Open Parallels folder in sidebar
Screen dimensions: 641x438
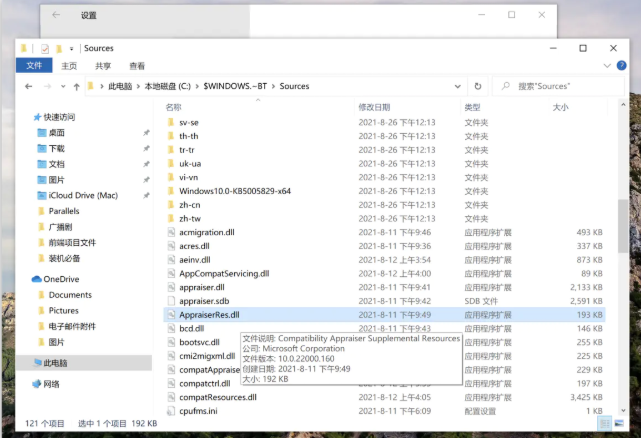64,211
